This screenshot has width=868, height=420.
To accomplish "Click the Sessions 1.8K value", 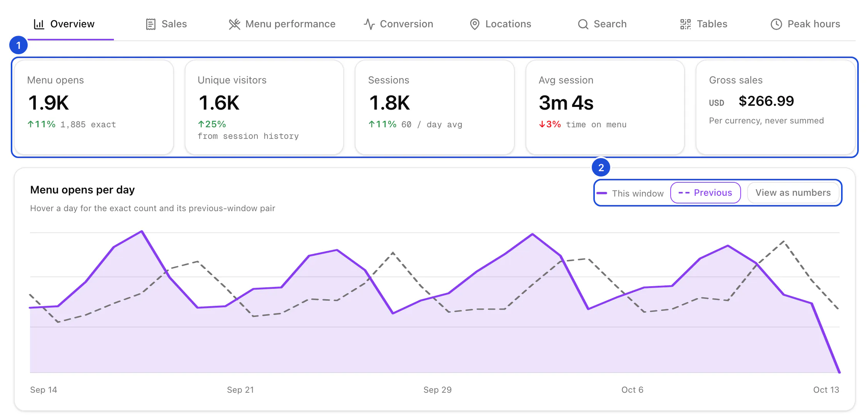I will point(389,103).
